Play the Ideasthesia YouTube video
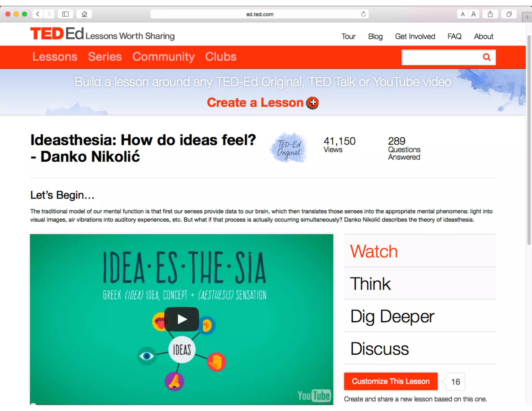 (182, 319)
